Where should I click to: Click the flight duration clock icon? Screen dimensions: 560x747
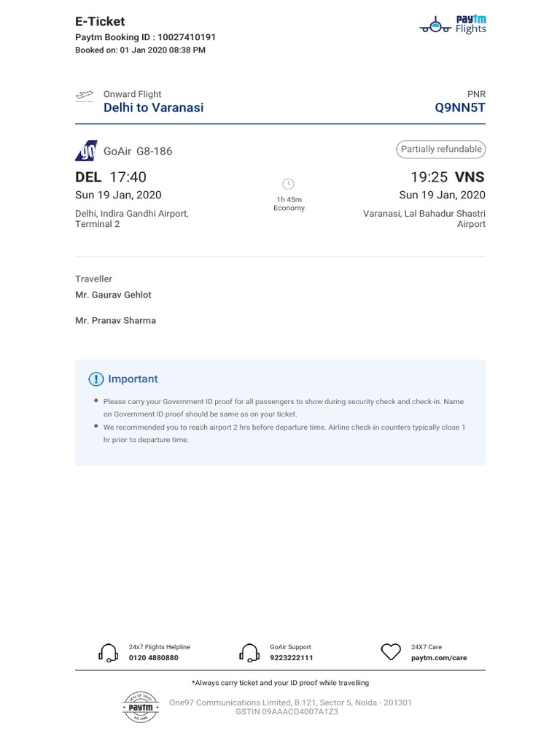point(288,184)
